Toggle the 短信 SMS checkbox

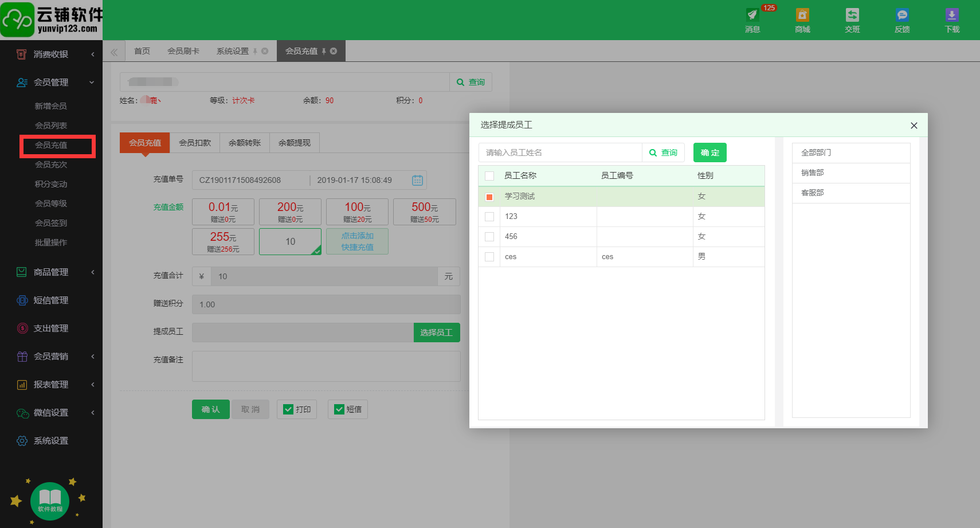pyautogui.click(x=339, y=409)
